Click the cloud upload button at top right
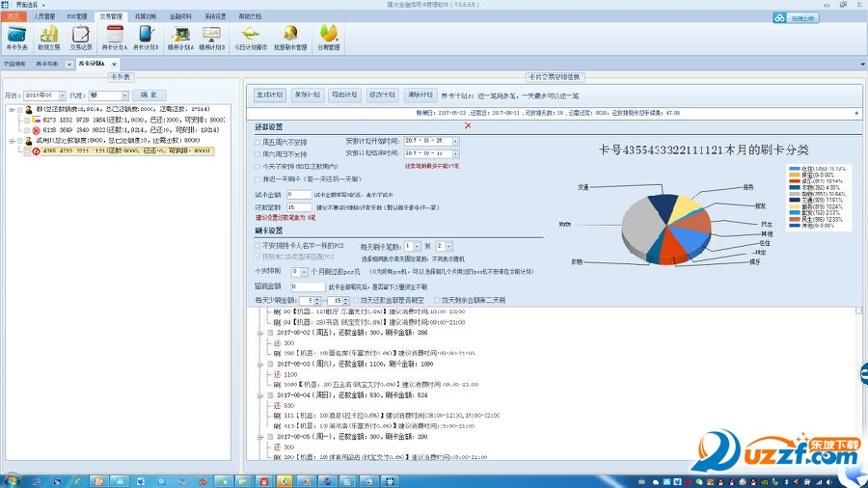The width and height of the screenshot is (868, 488). click(796, 18)
